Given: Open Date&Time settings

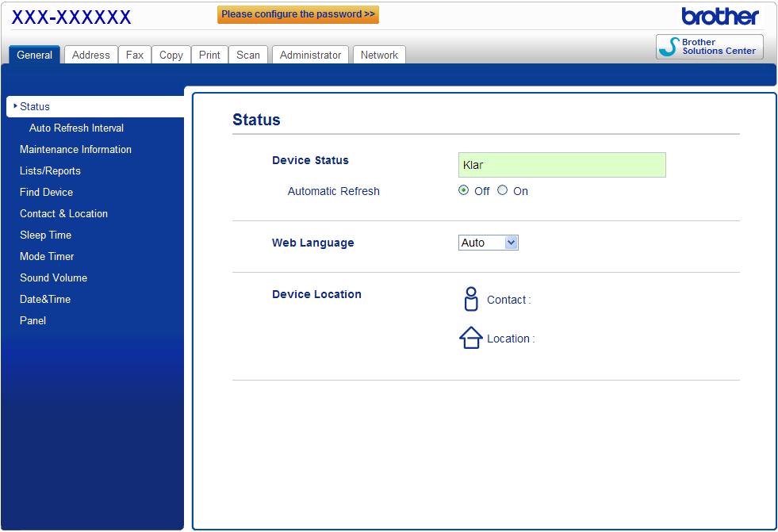Looking at the screenshot, I should click(x=45, y=299).
